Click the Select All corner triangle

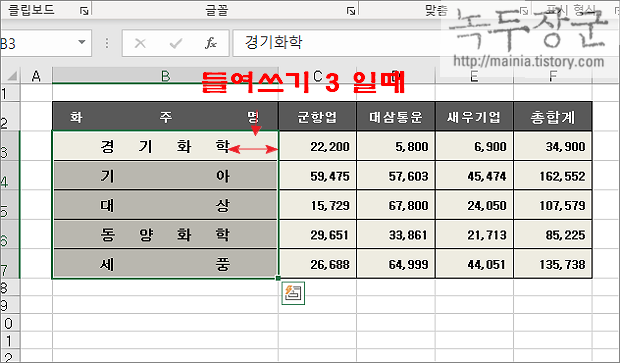12,76
